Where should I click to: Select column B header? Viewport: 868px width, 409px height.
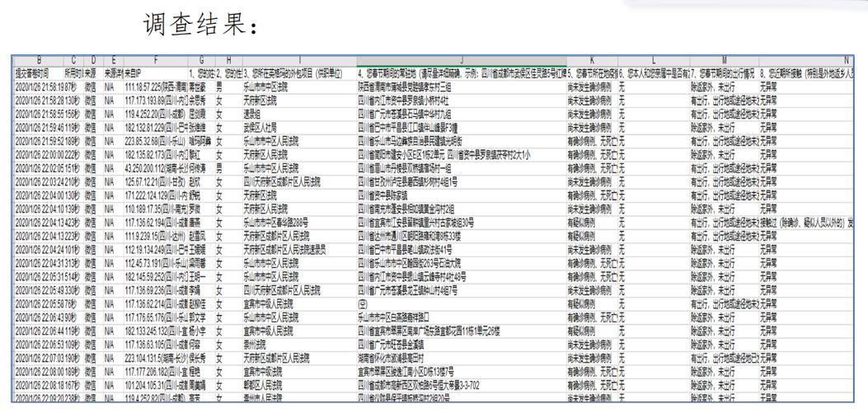point(37,60)
